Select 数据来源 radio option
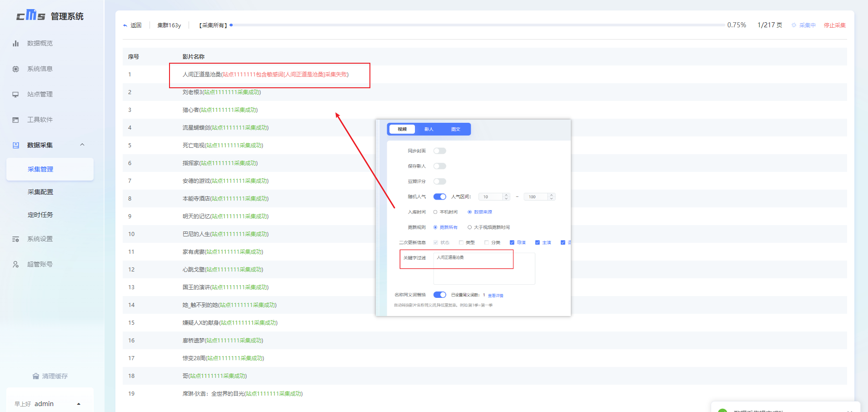868x412 pixels. click(480, 212)
